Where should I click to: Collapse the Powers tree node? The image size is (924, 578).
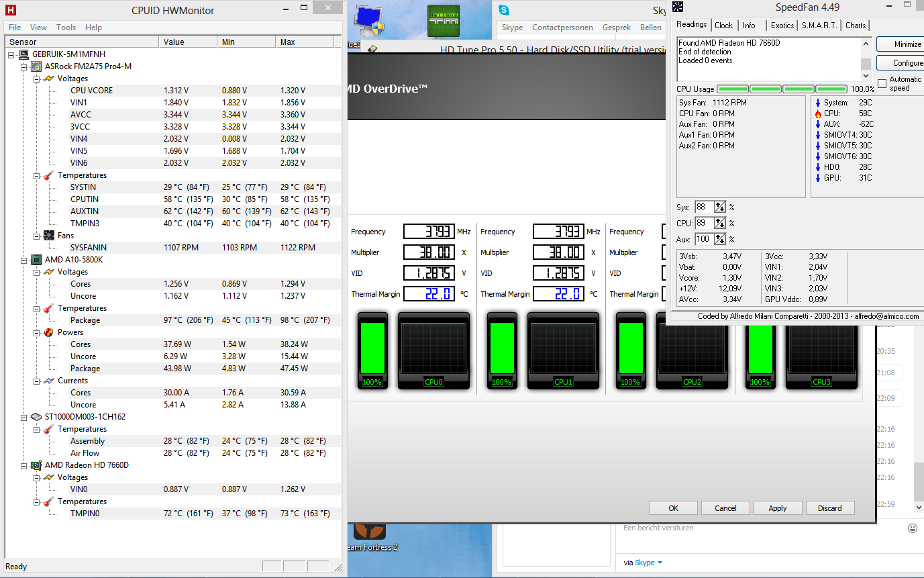pos(37,332)
